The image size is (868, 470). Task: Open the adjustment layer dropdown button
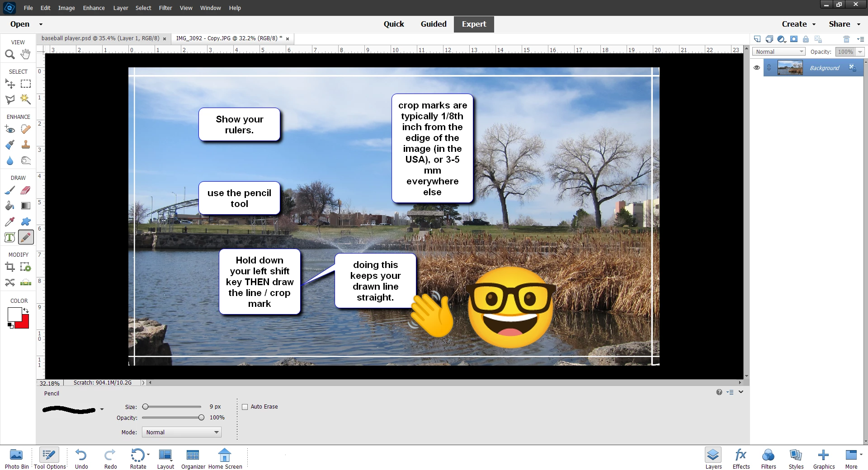coord(782,39)
